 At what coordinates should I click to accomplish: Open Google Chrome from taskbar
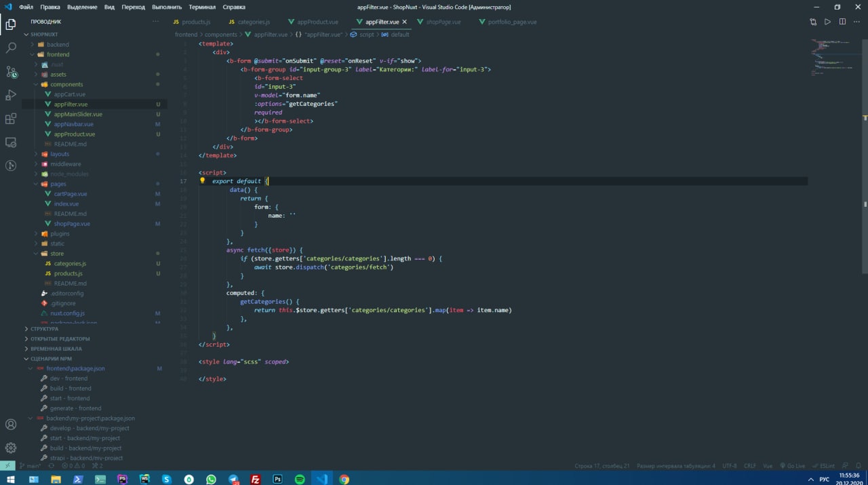(344, 479)
